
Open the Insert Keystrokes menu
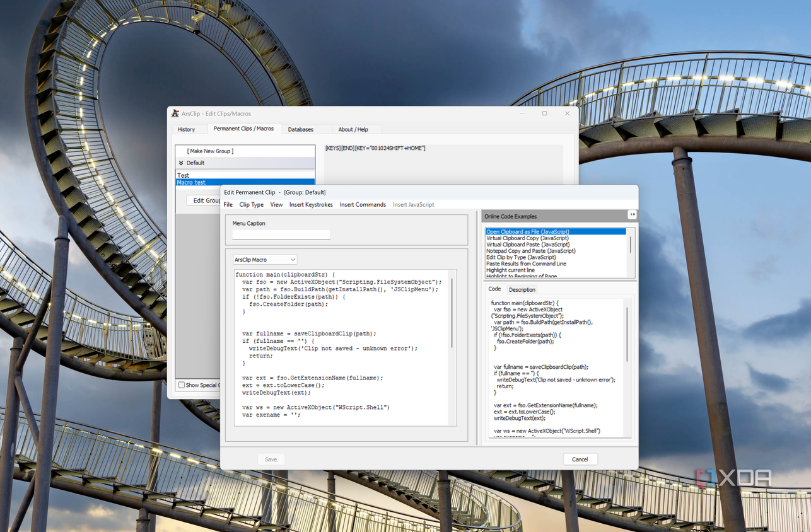tap(311, 205)
